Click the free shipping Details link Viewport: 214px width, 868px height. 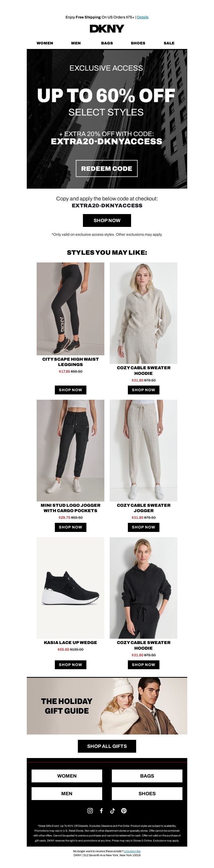tap(143, 17)
